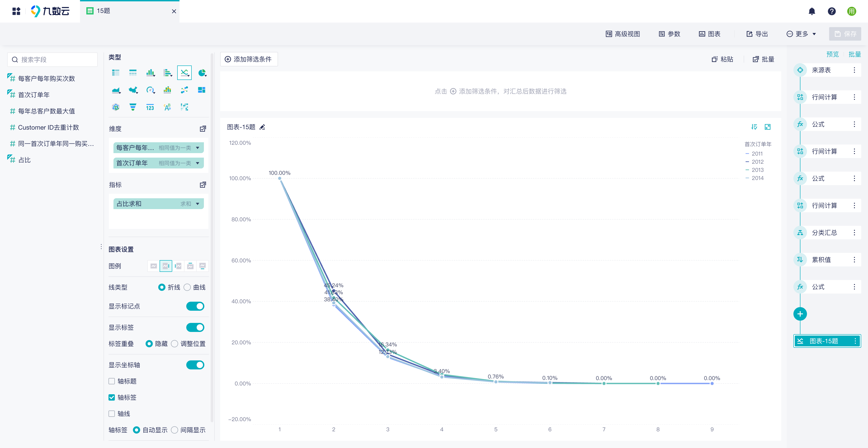Open the 更多 dropdown menu
The height and width of the screenshot is (448, 868).
(801, 34)
